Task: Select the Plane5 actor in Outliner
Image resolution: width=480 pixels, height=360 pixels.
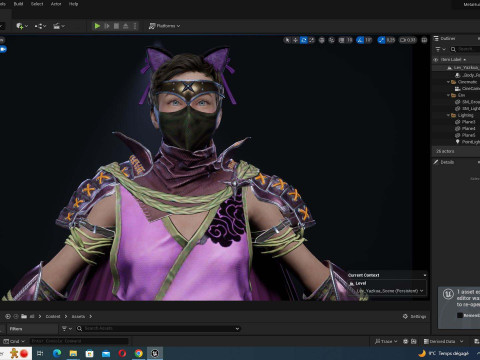Action: point(465,135)
